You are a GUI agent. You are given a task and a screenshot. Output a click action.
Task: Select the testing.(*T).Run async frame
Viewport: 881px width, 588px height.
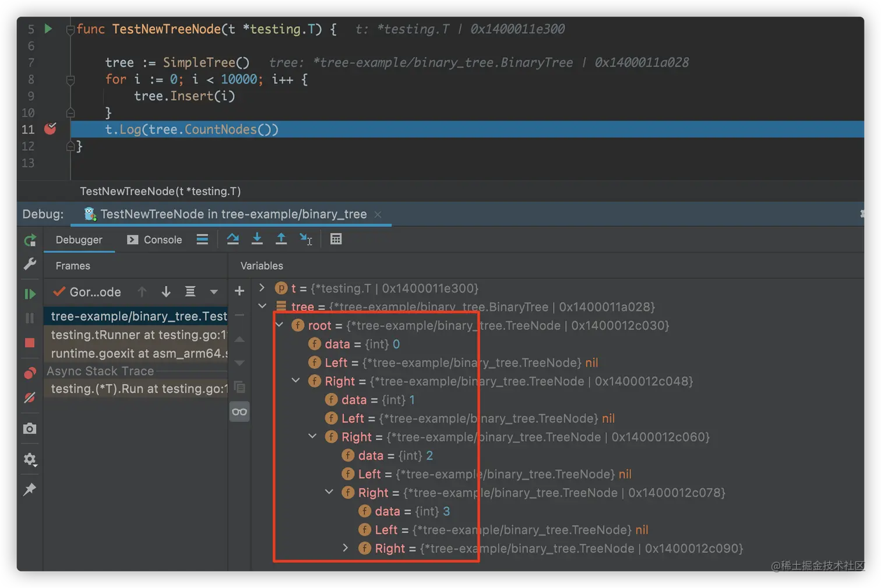[136, 389]
